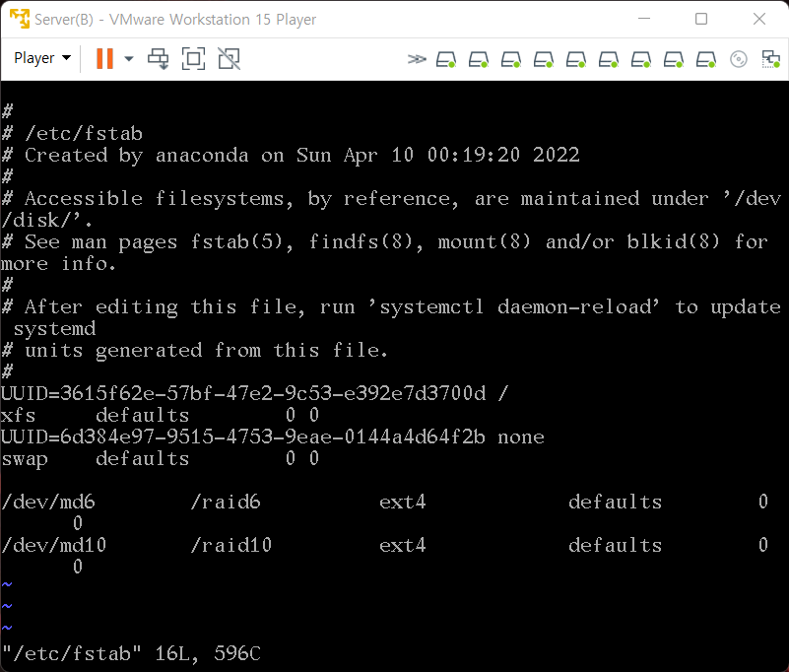Click the '/raid10' mount point text
This screenshot has height=672, width=789.
click(x=230, y=545)
